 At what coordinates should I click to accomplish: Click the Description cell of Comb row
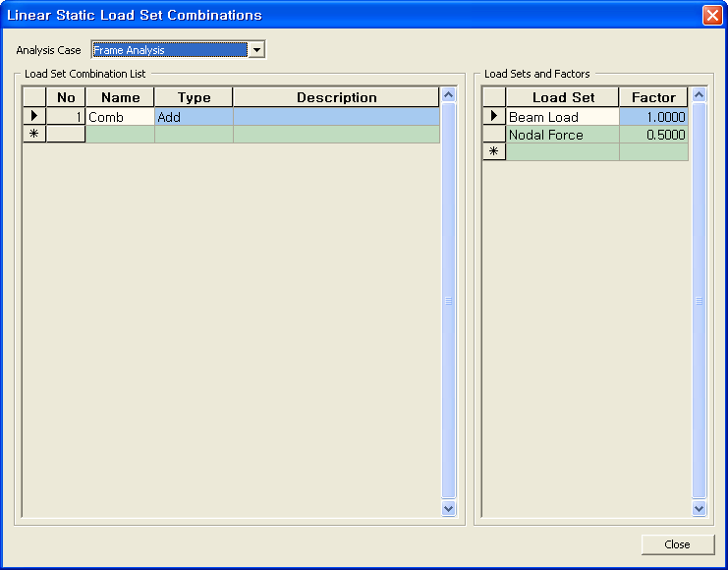(x=336, y=117)
